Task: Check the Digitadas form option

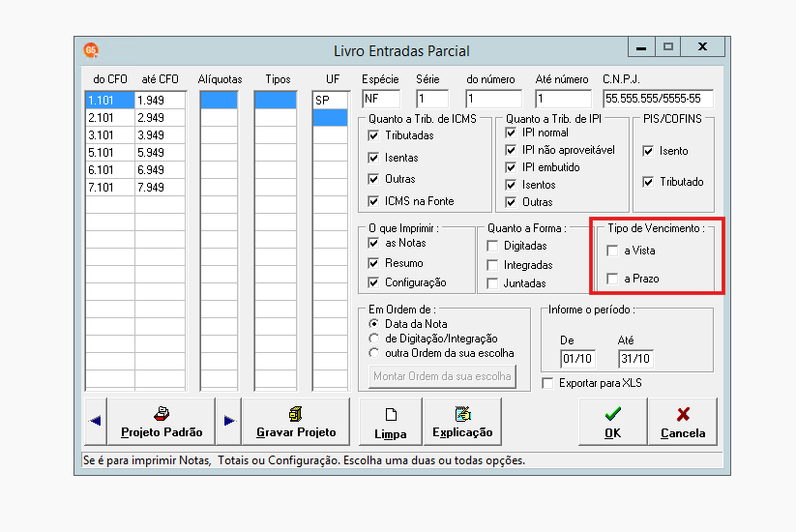Action: pyautogui.click(x=492, y=246)
